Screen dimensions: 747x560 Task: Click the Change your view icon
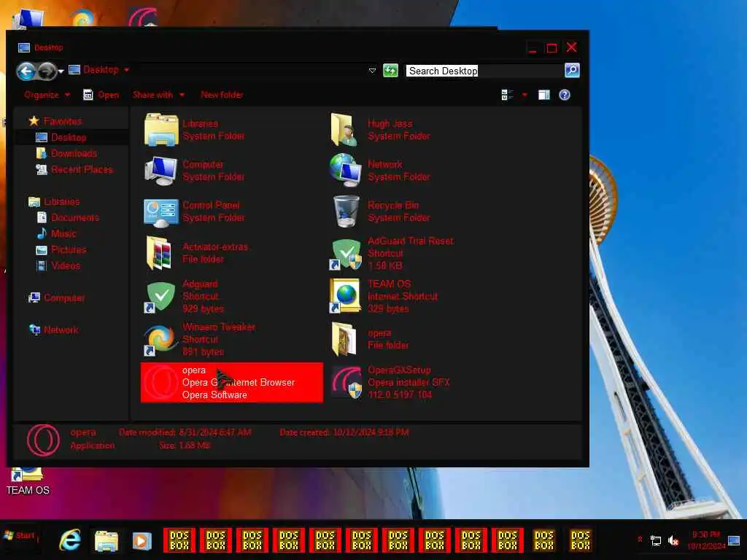tap(508, 95)
